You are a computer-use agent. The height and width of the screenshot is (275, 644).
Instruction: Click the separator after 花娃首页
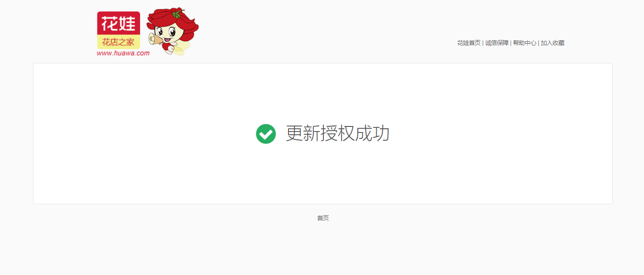[x=483, y=43]
